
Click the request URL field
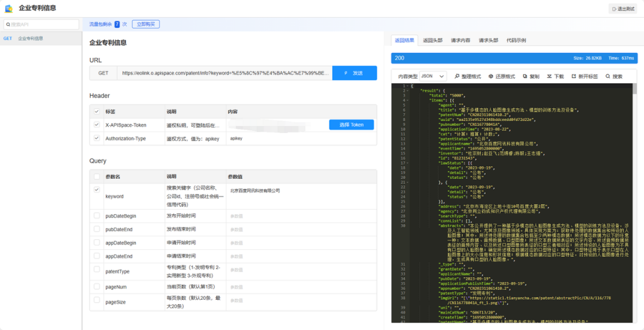[225, 73]
